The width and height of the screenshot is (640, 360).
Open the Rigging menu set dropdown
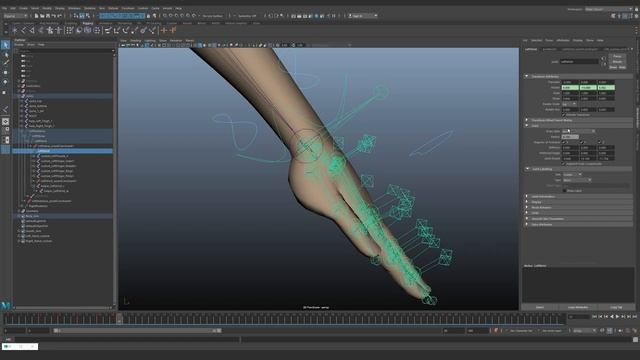(16, 16)
